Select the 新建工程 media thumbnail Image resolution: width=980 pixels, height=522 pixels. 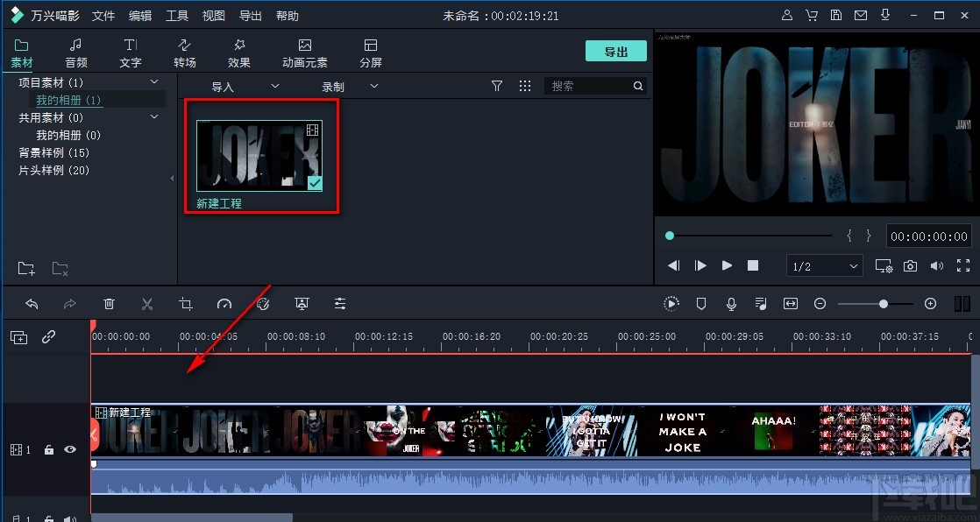[x=259, y=158]
